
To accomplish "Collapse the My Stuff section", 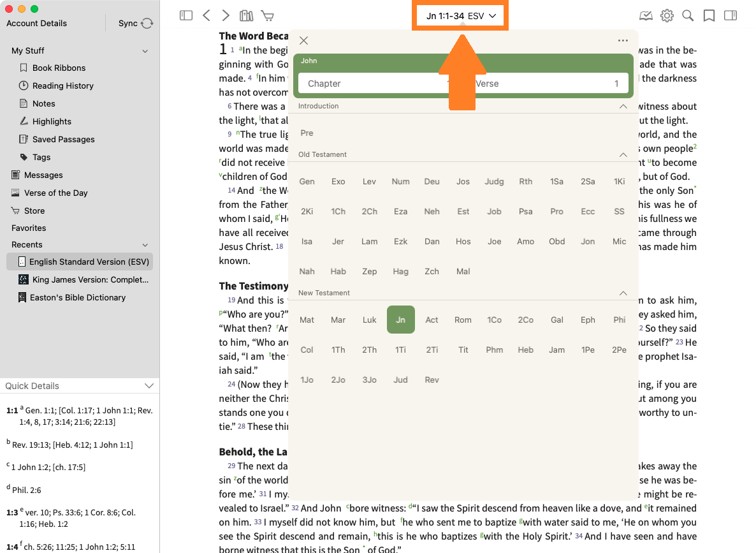I will 145,51.
